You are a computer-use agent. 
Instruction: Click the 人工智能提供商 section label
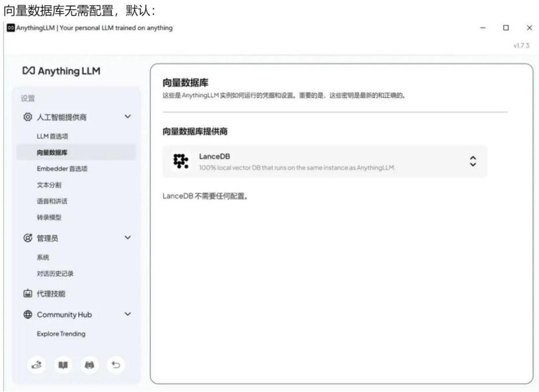pyautogui.click(x=61, y=117)
